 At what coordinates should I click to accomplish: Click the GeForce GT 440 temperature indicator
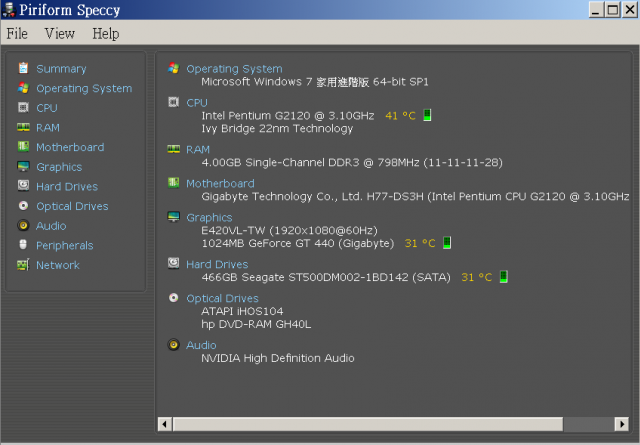pyautogui.click(x=447, y=243)
